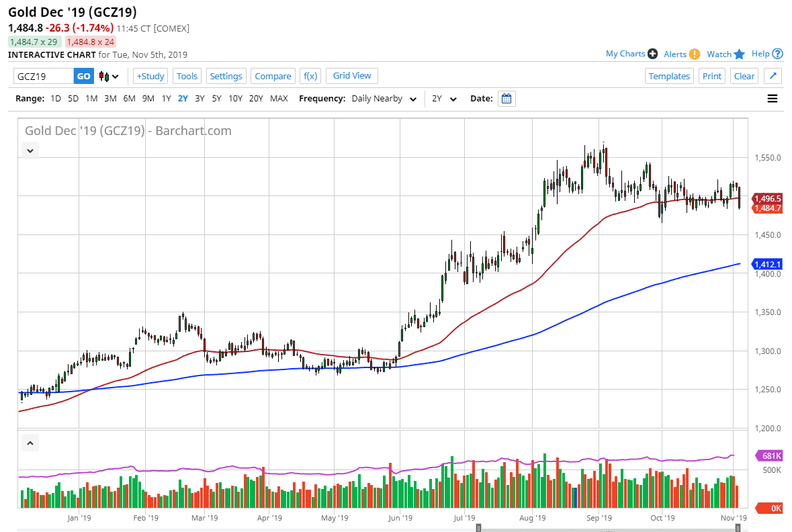
Task: Open fullscreen with the pop-out arrow icon
Action: click(773, 76)
